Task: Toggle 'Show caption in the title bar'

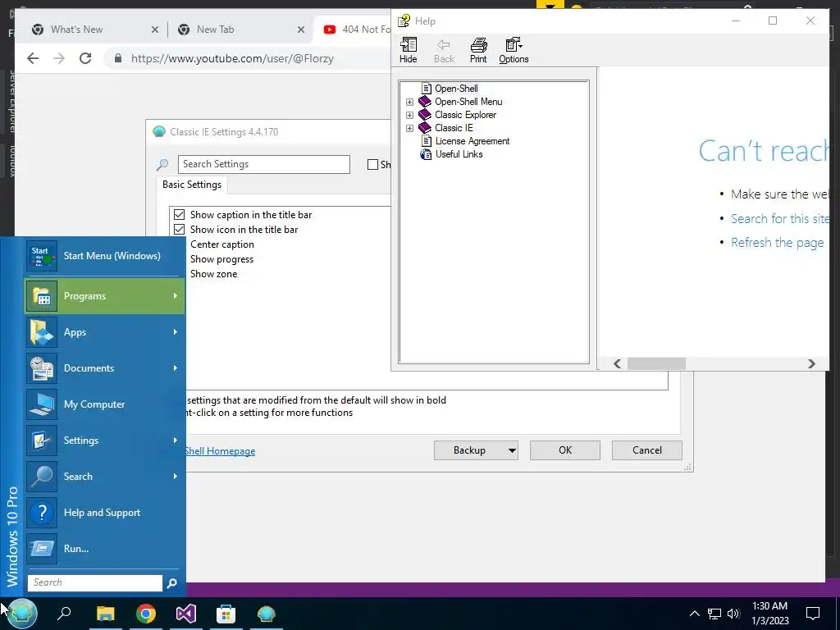Action: tap(180, 215)
